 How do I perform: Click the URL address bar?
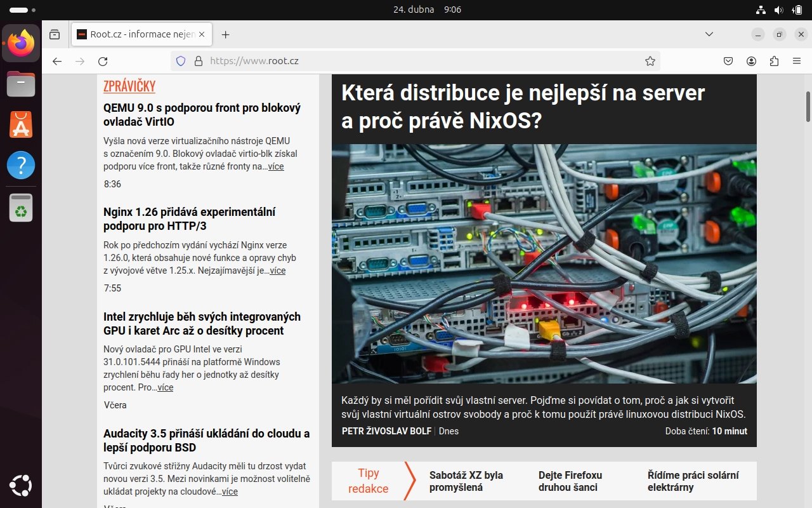pyautogui.click(x=416, y=61)
